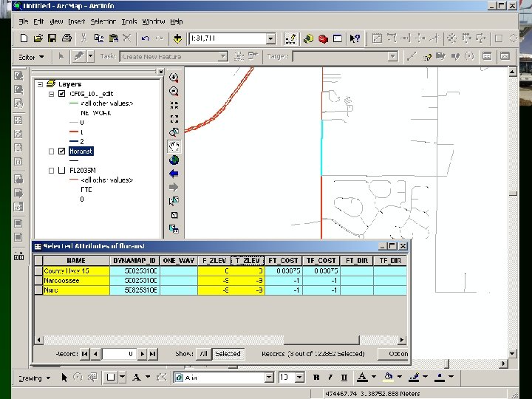Image resolution: width=532 pixels, height=399 pixels.
Task: Show All records in attribute table
Action: (203, 354)
